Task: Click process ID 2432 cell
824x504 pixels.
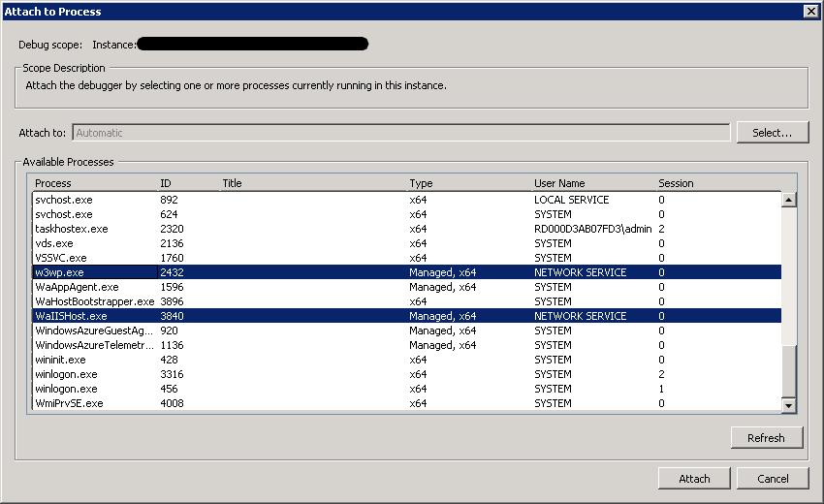Action: coord(172,272)
